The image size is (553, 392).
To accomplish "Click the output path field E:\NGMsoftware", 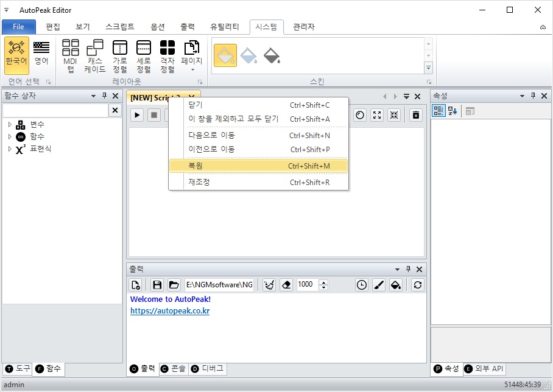I will [x=219, y=285].
